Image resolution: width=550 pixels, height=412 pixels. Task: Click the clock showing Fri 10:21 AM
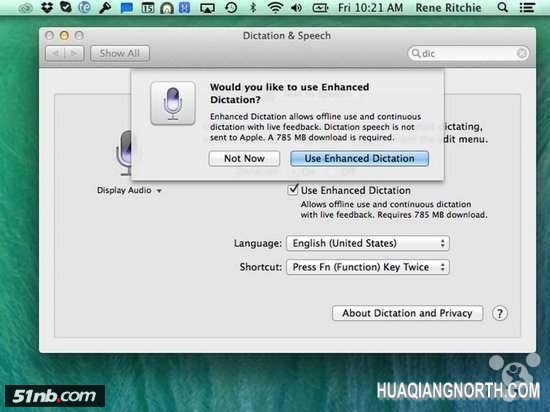[x=370, y=7]
